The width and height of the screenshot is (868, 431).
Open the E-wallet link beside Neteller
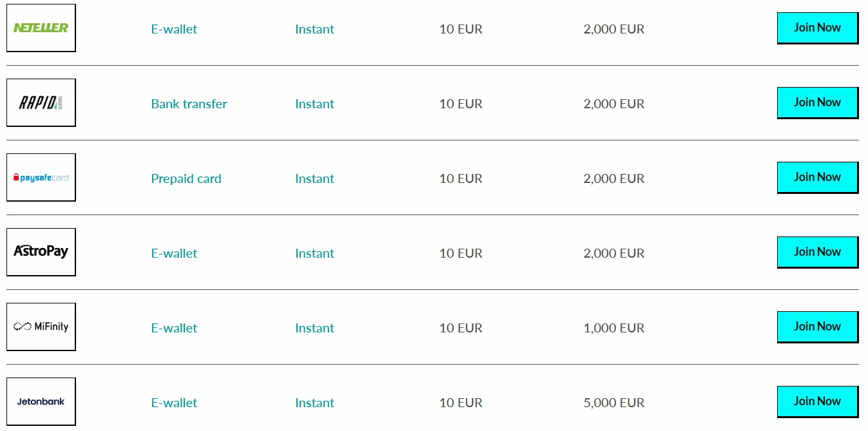(174, 29)
